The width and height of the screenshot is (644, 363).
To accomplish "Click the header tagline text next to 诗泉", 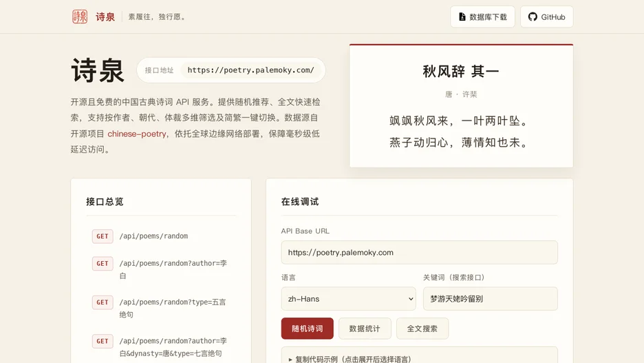I will pyautogui.click(x=157, y=17).
